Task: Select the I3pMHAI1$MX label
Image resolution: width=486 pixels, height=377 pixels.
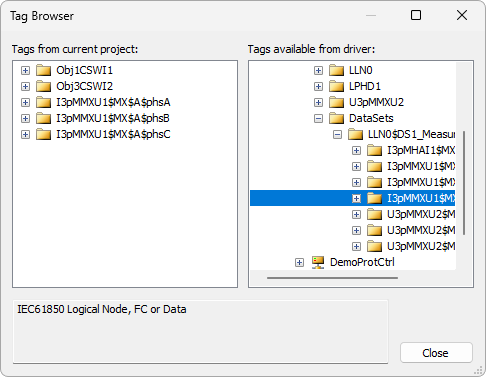Action: point(421,150)
